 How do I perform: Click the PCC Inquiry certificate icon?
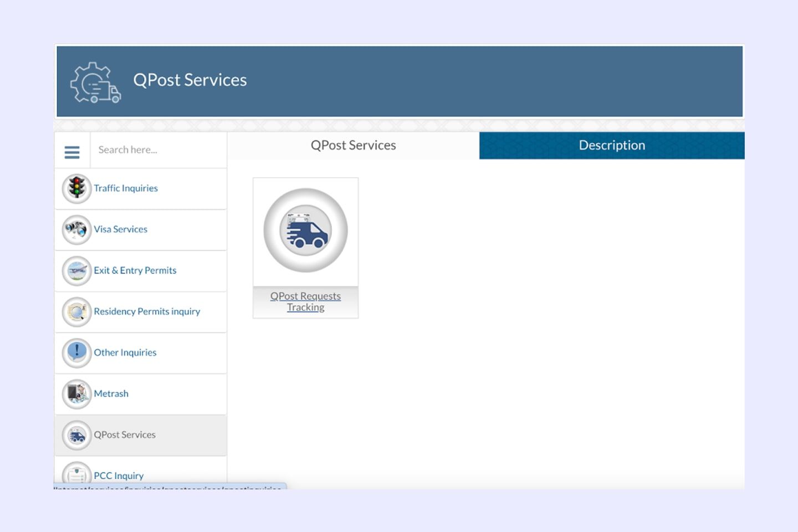click(76, 474)
